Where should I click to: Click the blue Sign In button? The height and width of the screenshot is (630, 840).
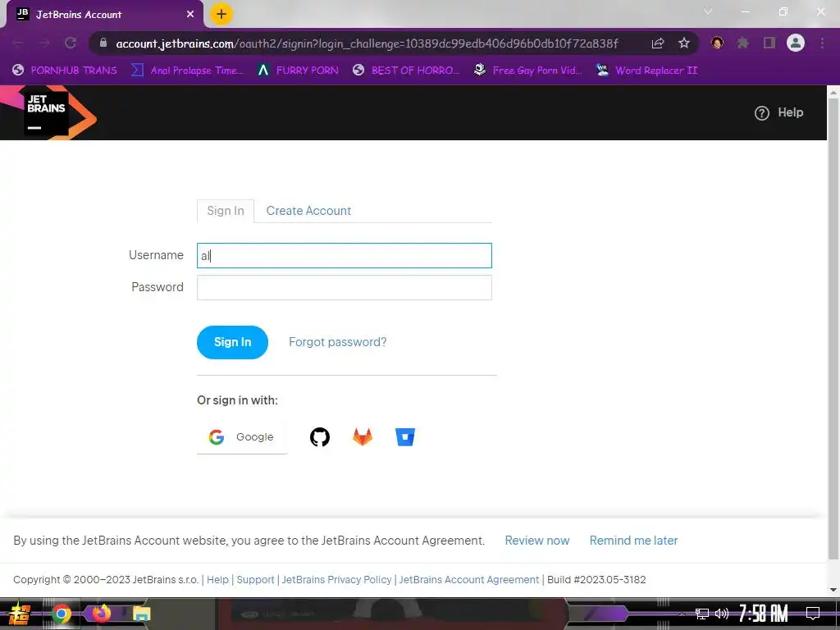click(x=232, y=342)
